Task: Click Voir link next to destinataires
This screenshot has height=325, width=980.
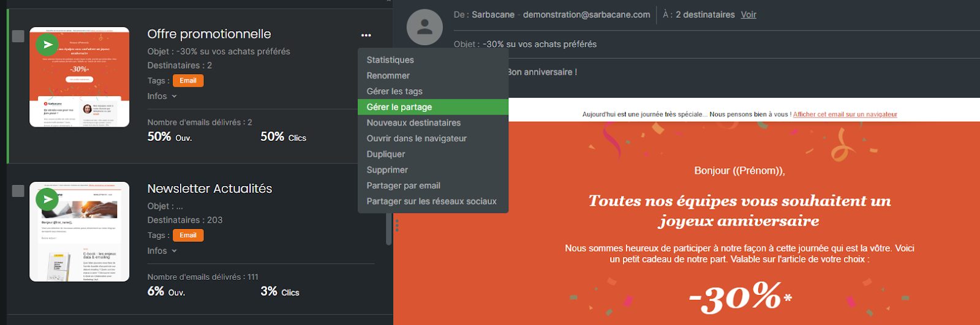Action: tap(748, 15)
